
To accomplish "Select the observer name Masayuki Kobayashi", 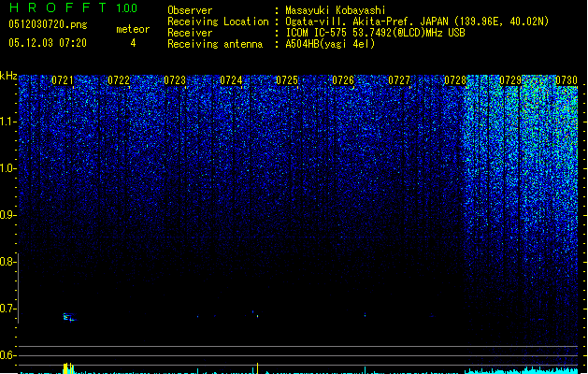I will coord(336,10).
